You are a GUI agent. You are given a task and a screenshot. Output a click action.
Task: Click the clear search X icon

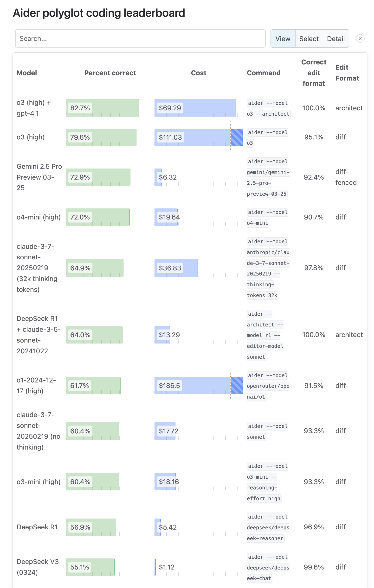[360, 38]
